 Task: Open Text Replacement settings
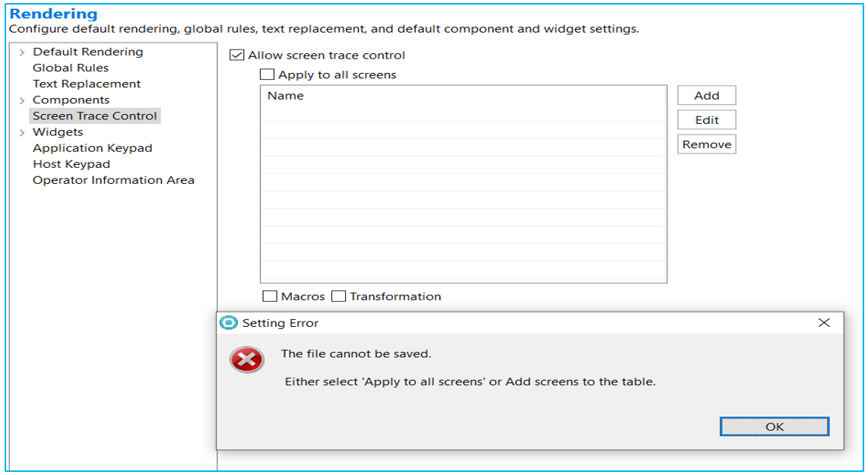87,84
